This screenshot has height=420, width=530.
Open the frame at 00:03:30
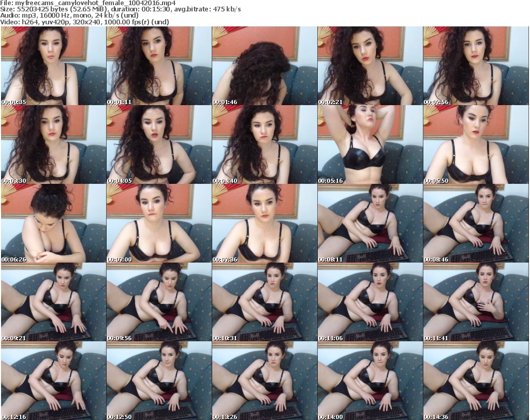point(53,144)
